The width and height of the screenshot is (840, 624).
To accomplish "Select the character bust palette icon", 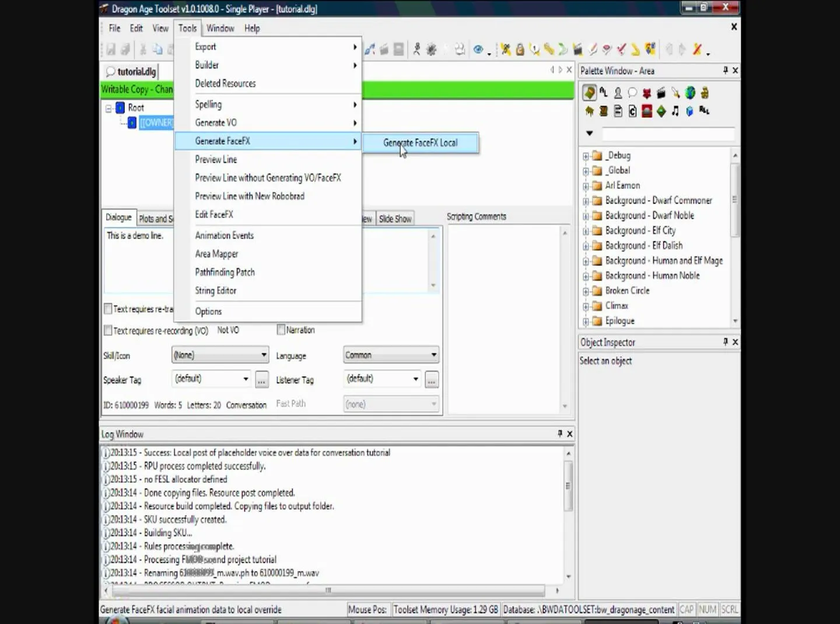I will (618, 93).
